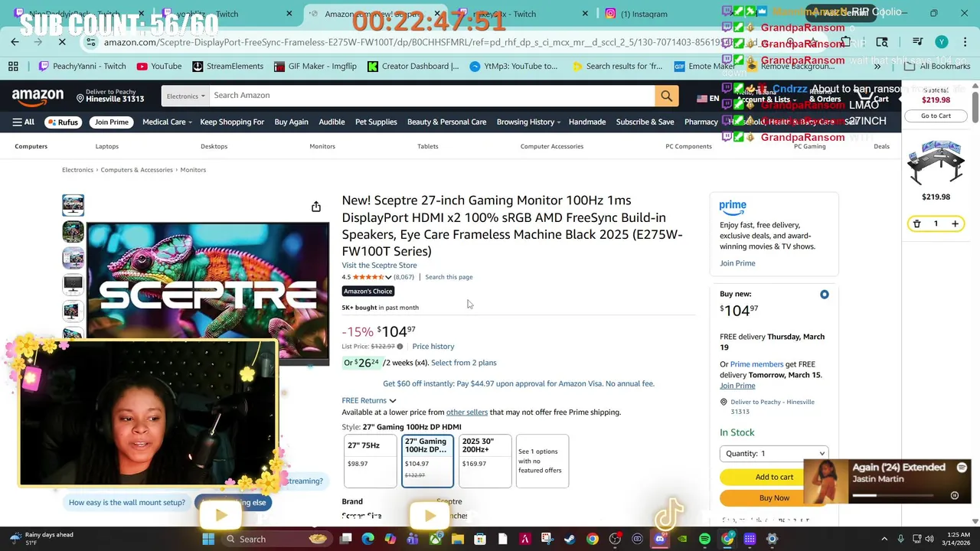Open the Monitors subnav item

point(322,146)
